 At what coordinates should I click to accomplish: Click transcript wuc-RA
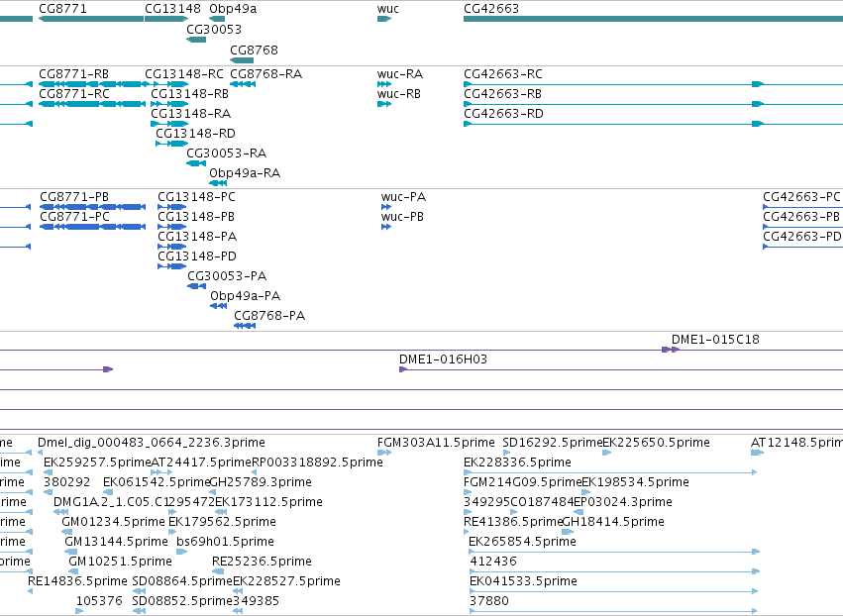point(400,73)
